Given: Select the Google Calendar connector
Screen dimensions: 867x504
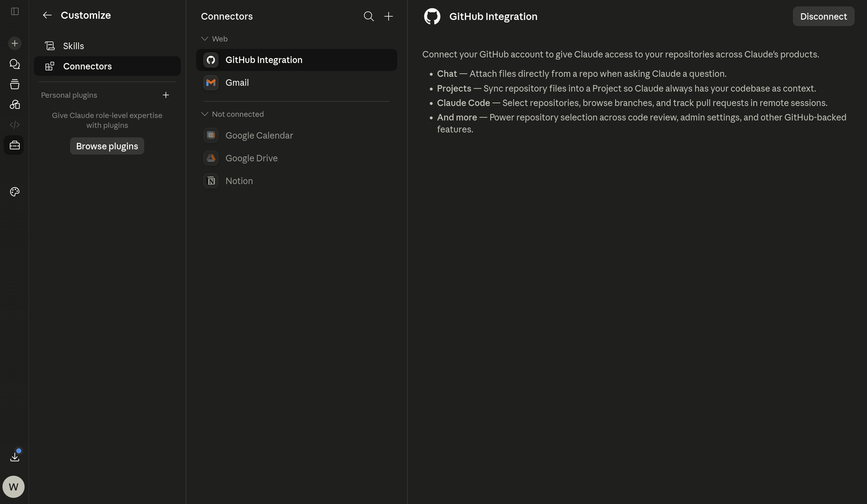Looking at the screenshot, I should click(297, 135).
